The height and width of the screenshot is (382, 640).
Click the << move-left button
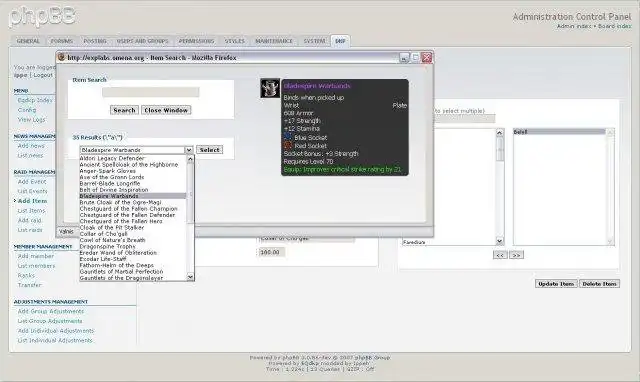pos(500,255)
